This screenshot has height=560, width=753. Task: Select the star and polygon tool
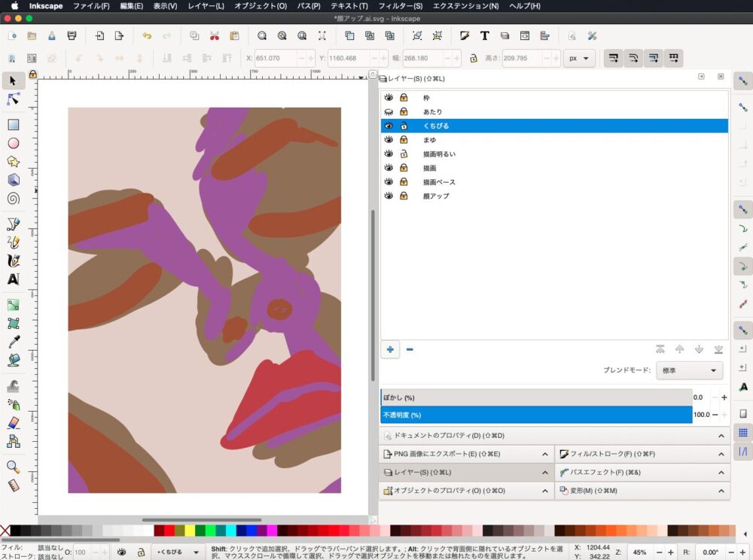click(x=13, y=162)
